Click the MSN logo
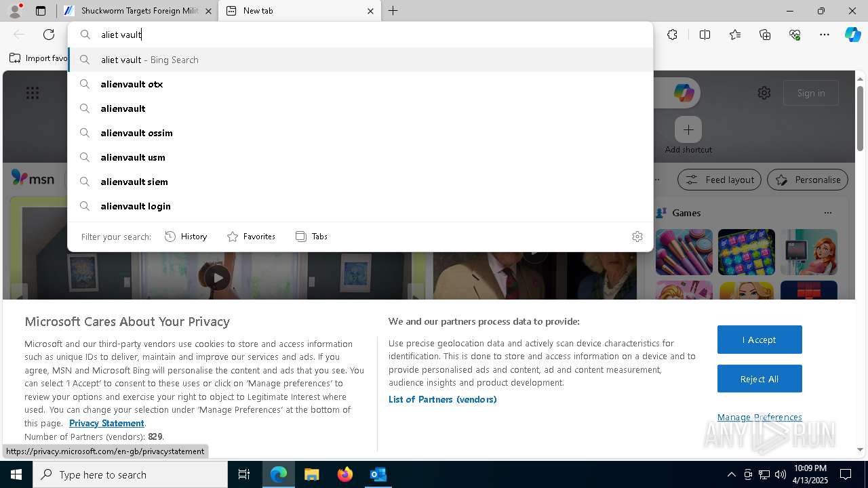Image resolution: width=868 pixels, height=488 pixels. [33, 179]
